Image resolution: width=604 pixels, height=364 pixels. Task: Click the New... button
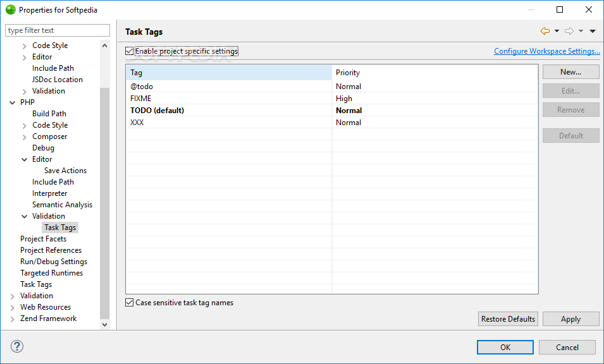[570, 72]
